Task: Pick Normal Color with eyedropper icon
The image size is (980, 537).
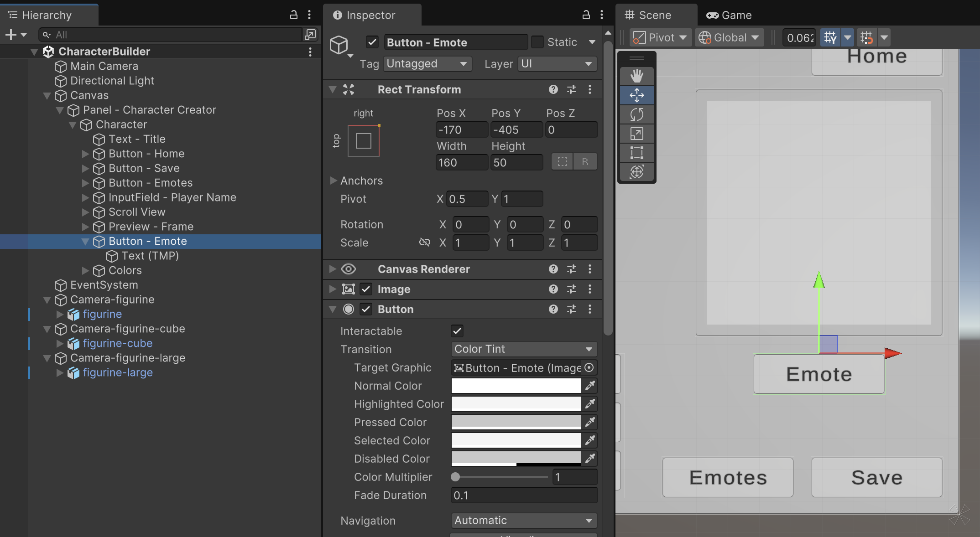Action: [x=590, y=386]
